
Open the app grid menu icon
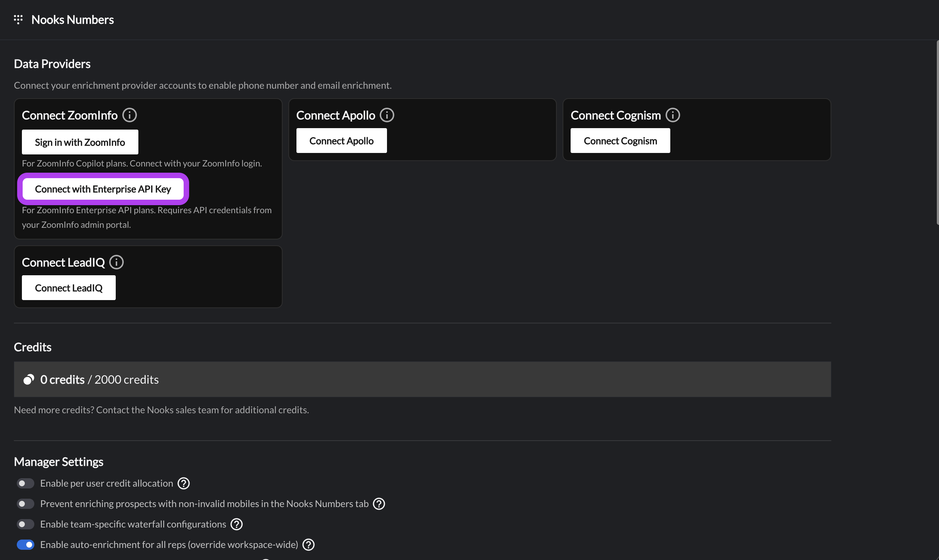click(18, 20)
